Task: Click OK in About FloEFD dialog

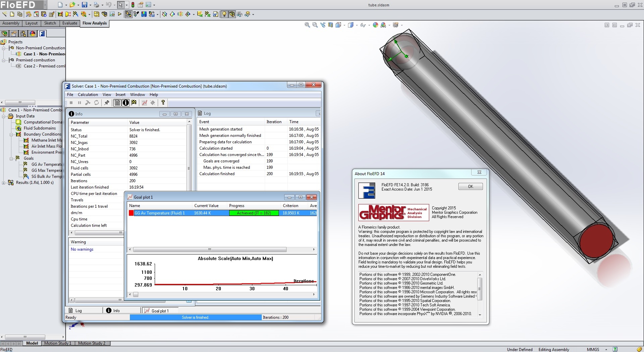Action: [470, 187]
